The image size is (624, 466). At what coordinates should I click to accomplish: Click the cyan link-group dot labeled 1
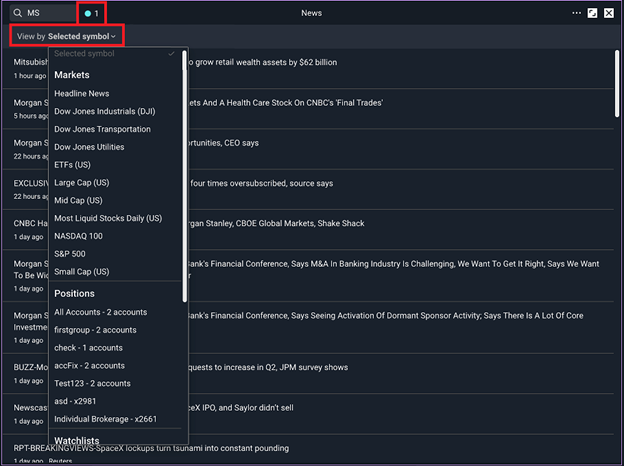(x=88, y=14)
